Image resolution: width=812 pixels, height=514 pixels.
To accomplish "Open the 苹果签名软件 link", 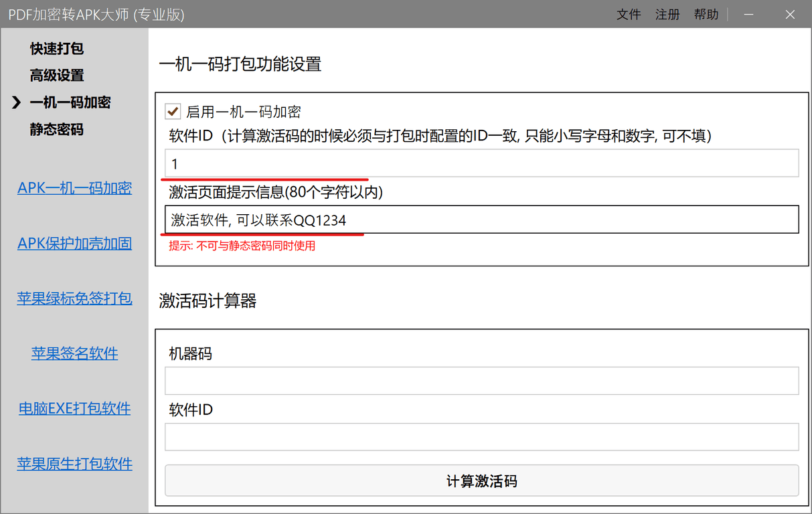I will 74,353.
